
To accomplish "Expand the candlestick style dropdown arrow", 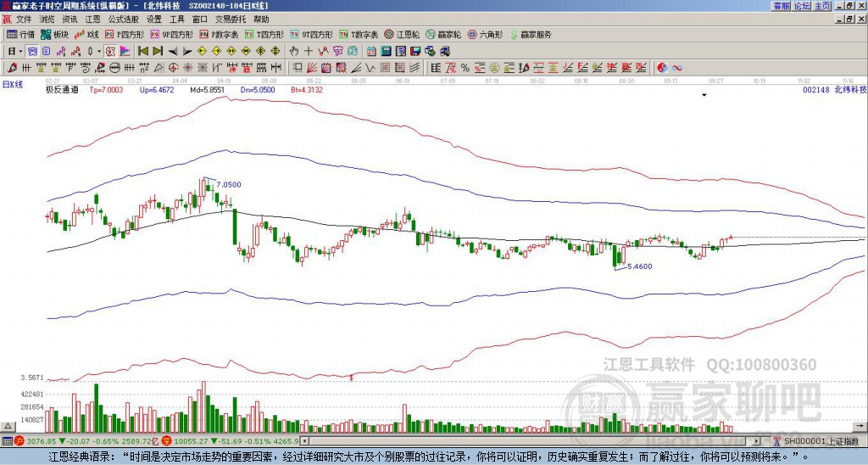I will [x=98, y=52].
